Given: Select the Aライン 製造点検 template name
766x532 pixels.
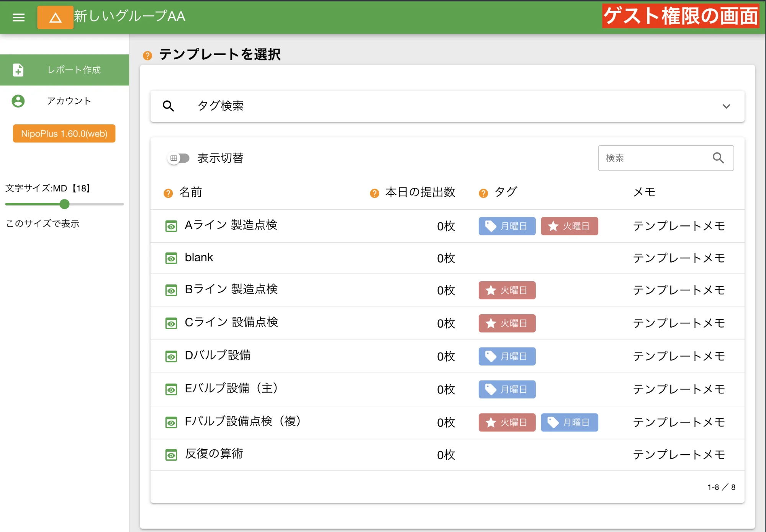Looking at the screenshot, I should (231, 225).
